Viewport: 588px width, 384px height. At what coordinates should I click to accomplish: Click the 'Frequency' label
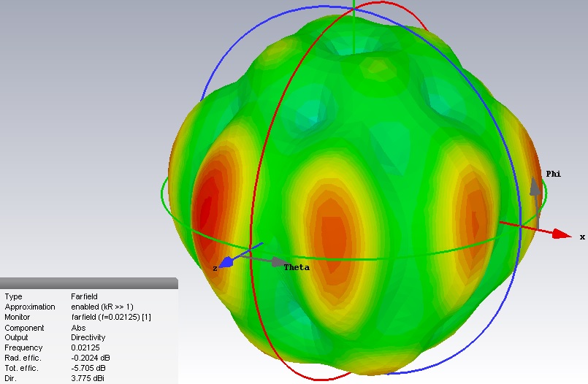(x=23, y=347)
